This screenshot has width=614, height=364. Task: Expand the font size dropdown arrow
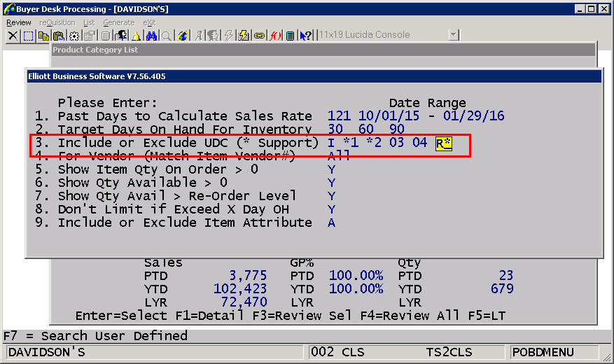tap(454, 35)
